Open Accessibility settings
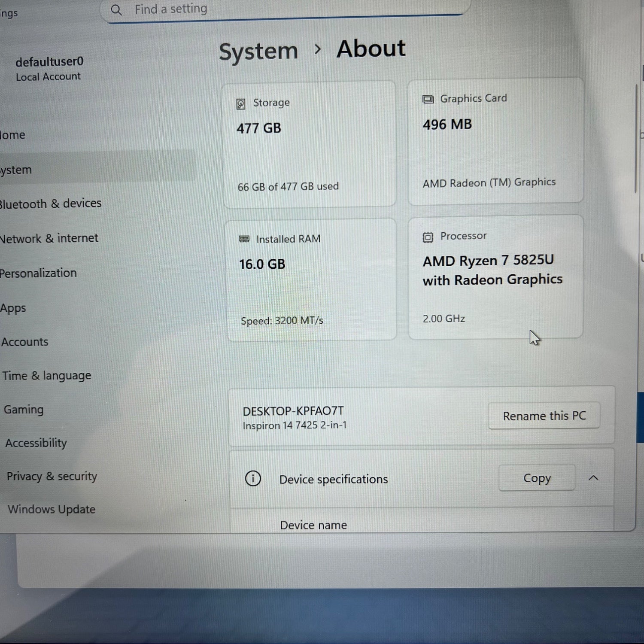 [x=36, y=443]
